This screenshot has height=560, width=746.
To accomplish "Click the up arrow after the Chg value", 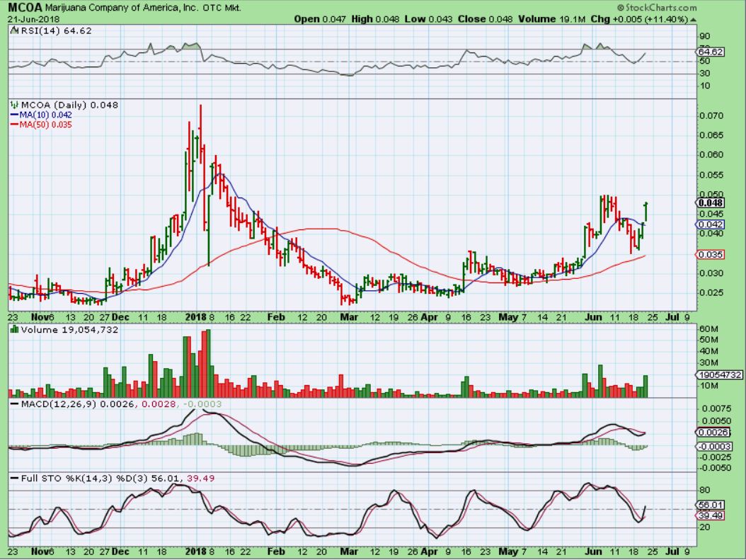I will click(693, 20).
